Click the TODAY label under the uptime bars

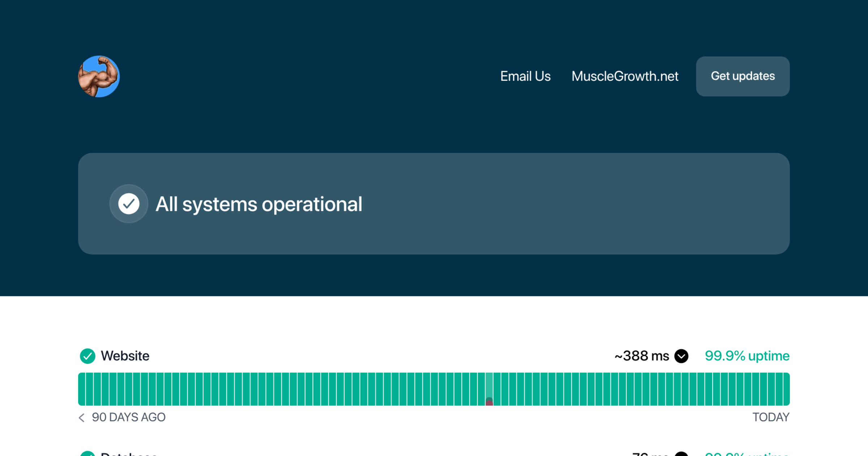[771, 417]
